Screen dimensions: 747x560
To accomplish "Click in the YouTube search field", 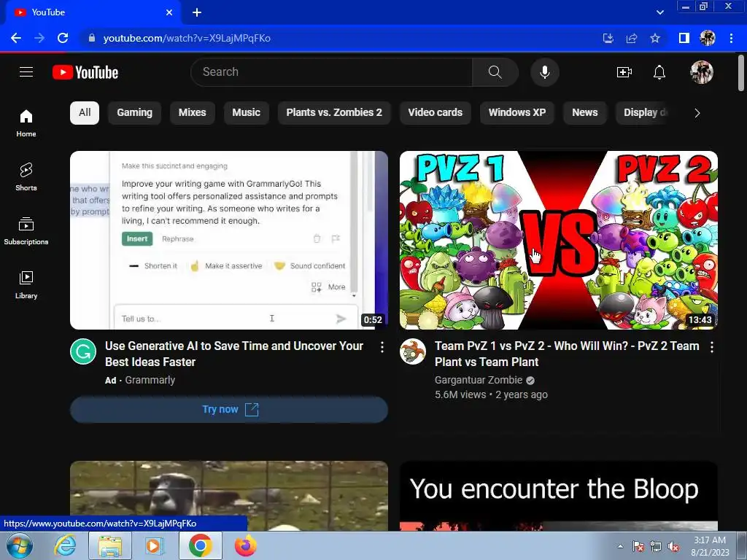I will point(333,72).
